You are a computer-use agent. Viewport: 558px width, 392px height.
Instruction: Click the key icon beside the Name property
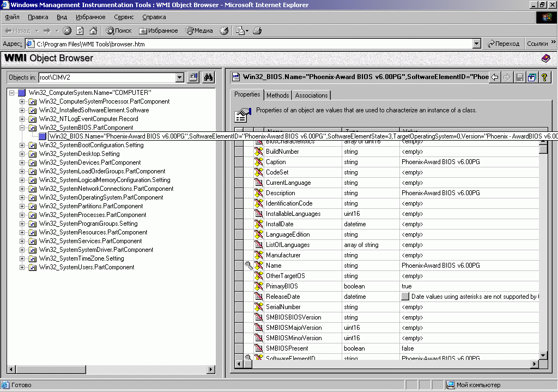click(x=248, y=266)
